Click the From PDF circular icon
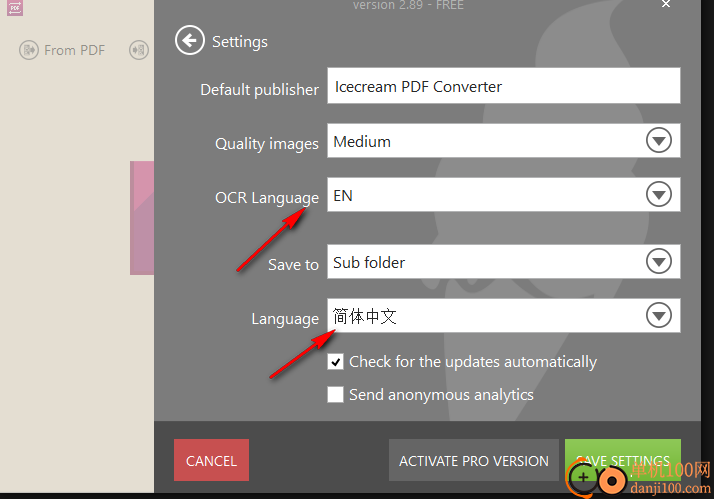 click(x=29, y=50)
